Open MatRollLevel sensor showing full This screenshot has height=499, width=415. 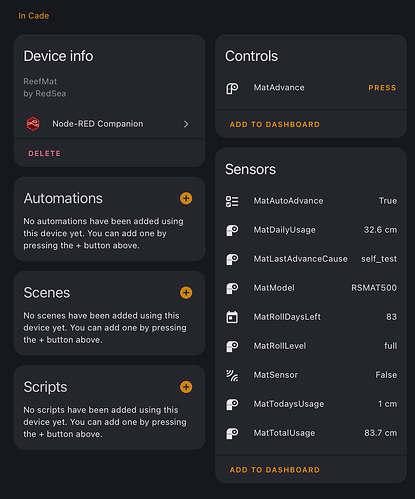coord(311,346)
